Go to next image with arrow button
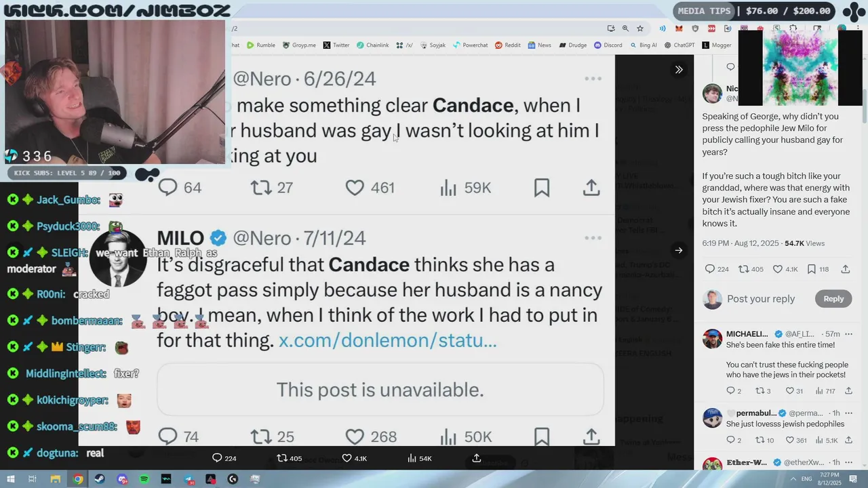This screenshot has width=868, height=488. pyautogui.click(x=679, y=250)
